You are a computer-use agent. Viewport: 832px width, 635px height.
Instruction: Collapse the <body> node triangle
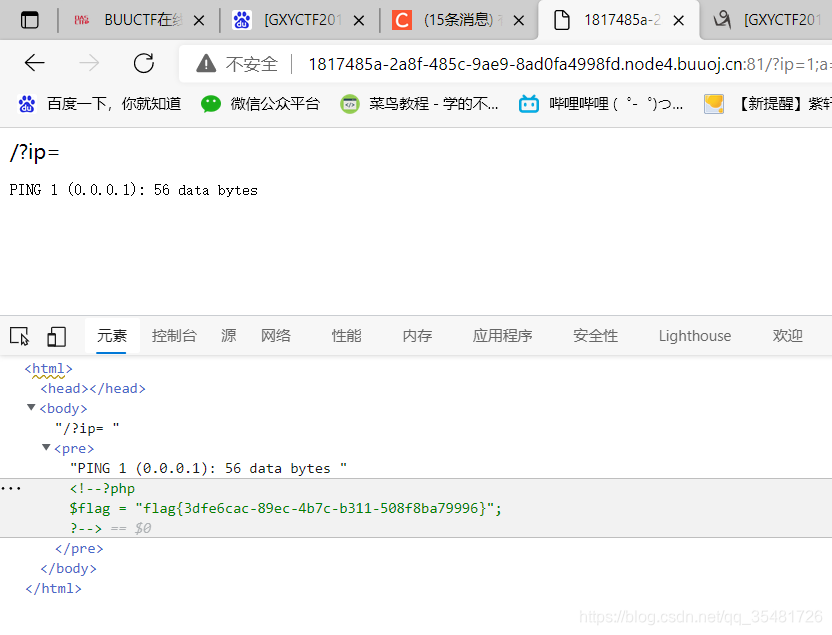coord(31,408)
